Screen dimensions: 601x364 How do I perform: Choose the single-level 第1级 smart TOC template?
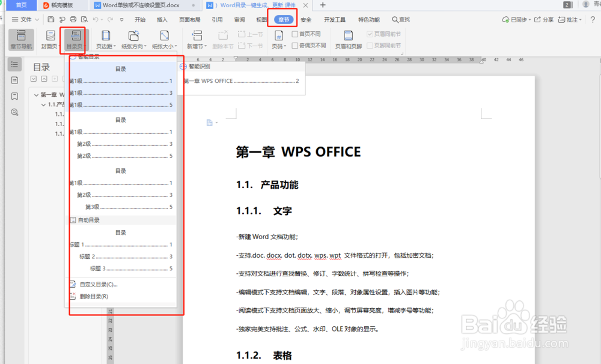(121, 86)
